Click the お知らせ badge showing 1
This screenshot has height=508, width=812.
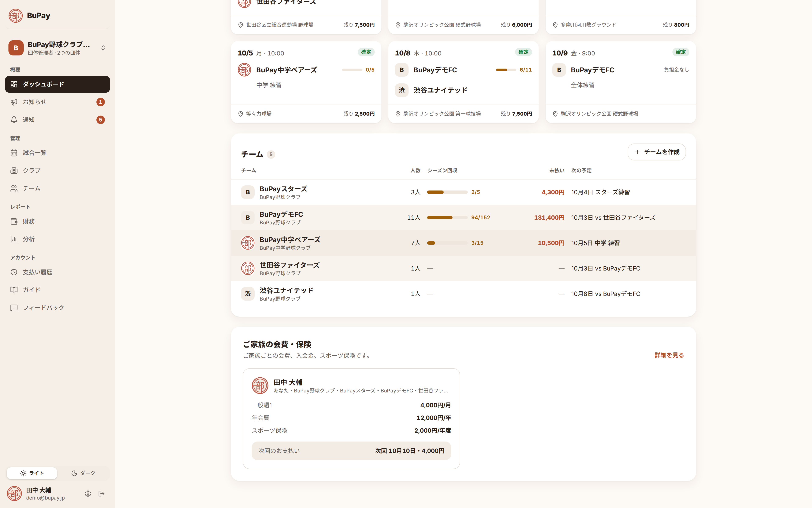(100, 102)
